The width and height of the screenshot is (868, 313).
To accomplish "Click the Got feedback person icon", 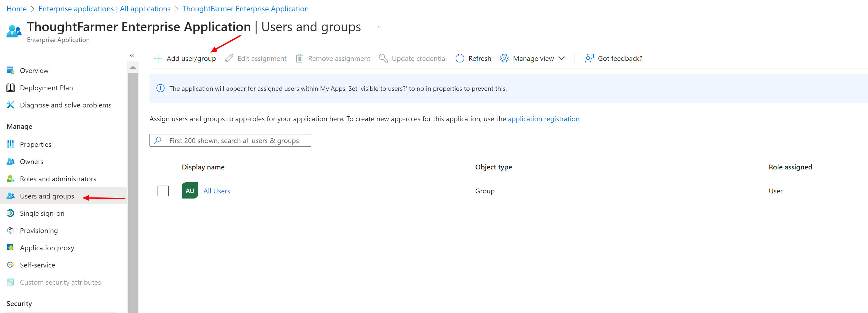I will tap(589, 58).
